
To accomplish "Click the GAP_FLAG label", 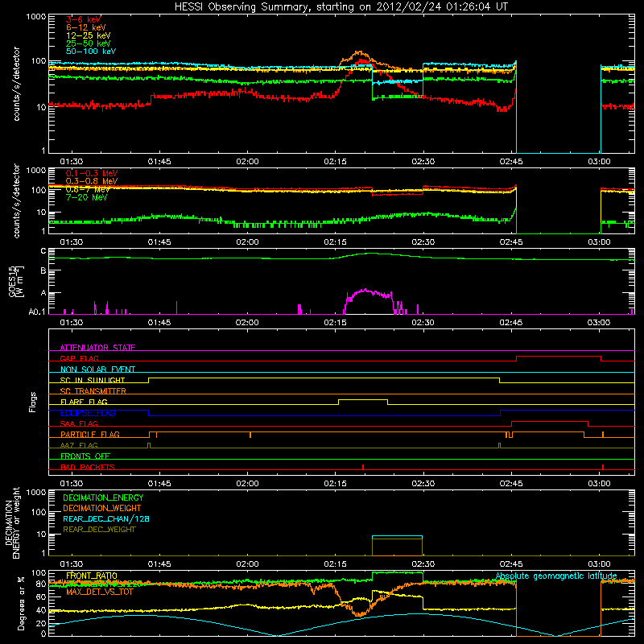I will (x=79, y=358).
